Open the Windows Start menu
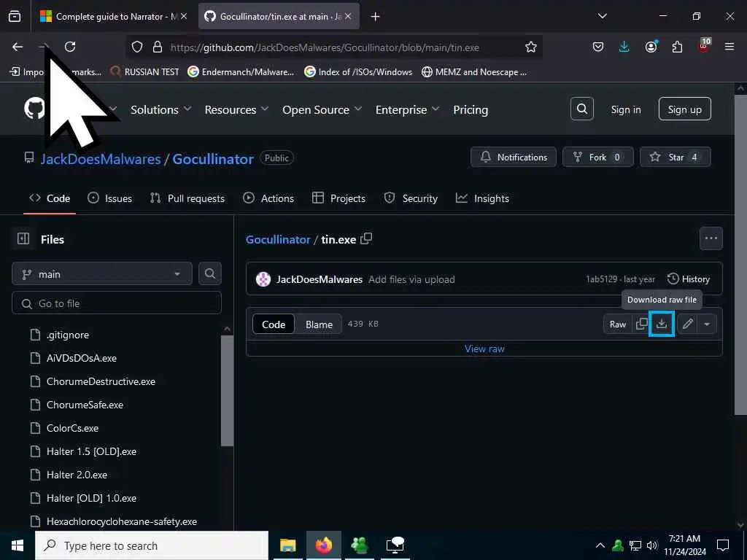The width and height of the screenshot is (747, 560). (x=18, y=545)
